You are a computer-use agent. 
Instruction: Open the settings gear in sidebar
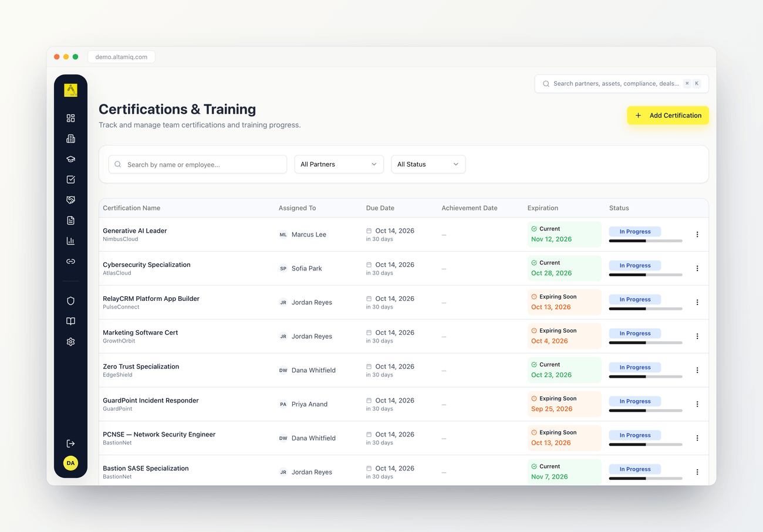(x=70, y=342)
